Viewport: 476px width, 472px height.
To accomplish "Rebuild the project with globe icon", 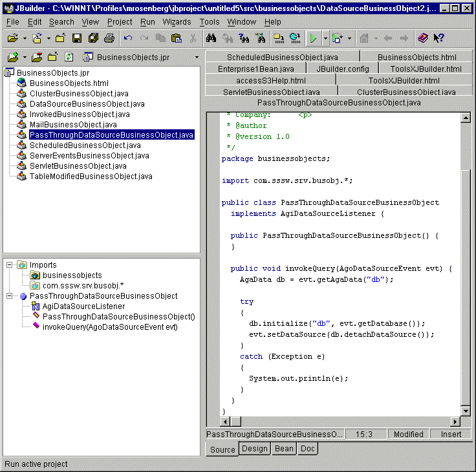I will pos(295,38).
